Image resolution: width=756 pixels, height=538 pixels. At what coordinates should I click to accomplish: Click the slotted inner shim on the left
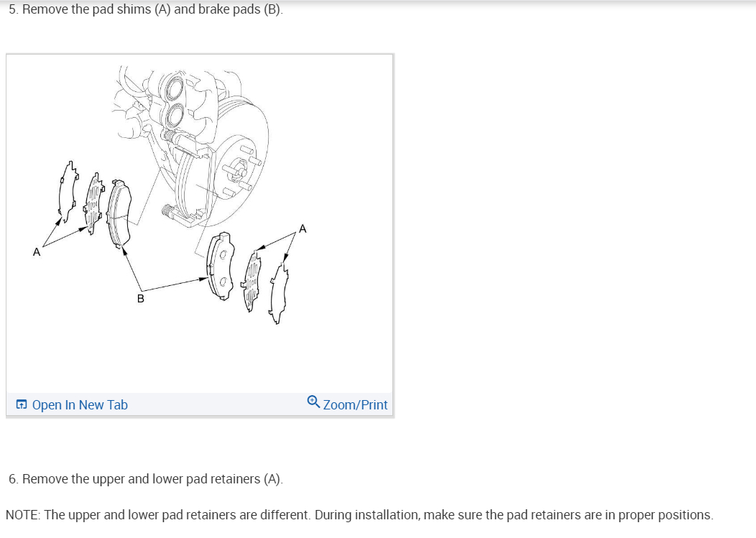coord(94,203)
